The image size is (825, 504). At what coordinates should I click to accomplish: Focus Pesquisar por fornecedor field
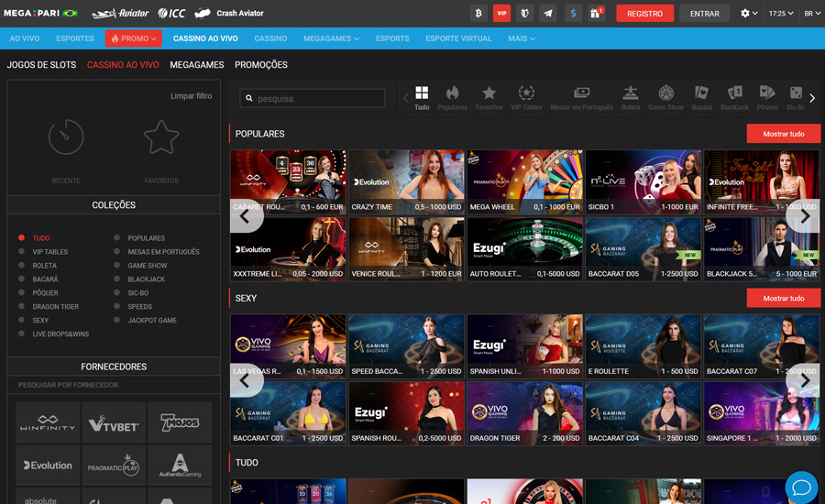click(114, 385)
